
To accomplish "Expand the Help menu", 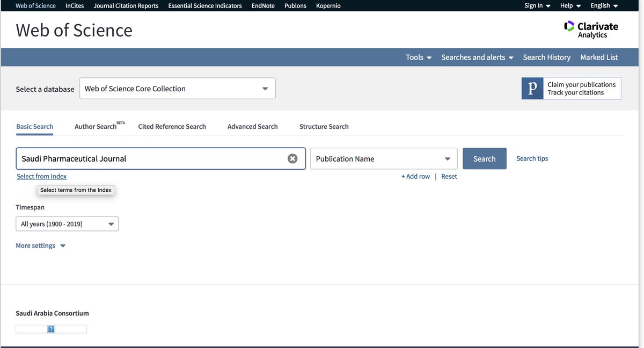I will pos(570,5).
